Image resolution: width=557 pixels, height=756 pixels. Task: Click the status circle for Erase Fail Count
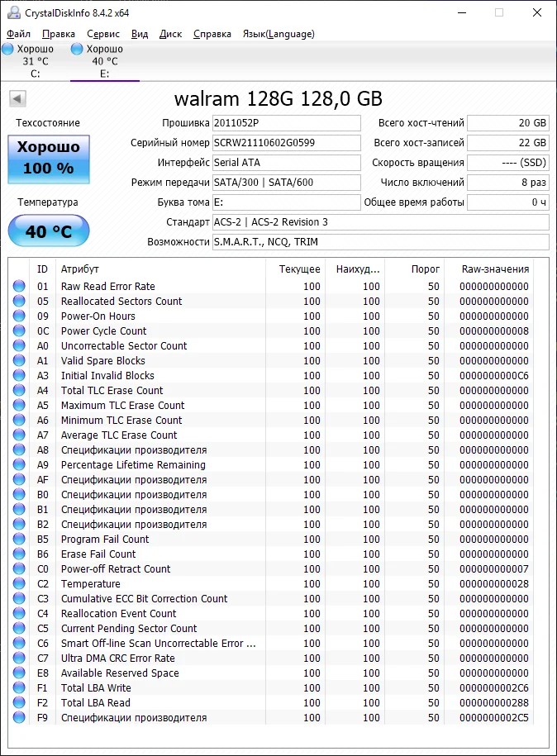tap(19, 554)
